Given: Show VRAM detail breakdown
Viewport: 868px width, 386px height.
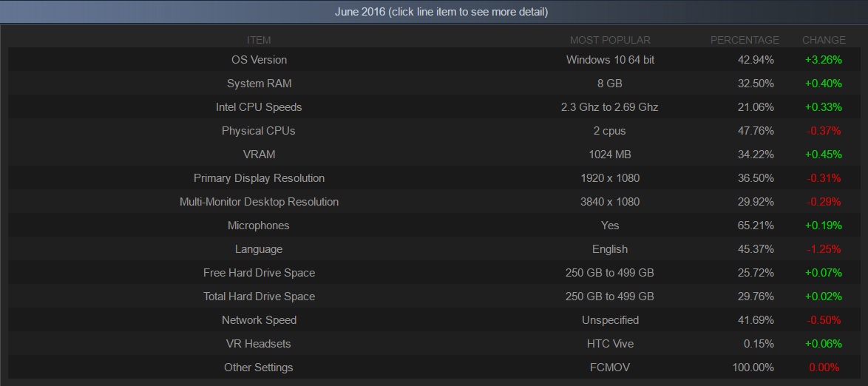Looking at the screenshot, I should tap(259, 155).
